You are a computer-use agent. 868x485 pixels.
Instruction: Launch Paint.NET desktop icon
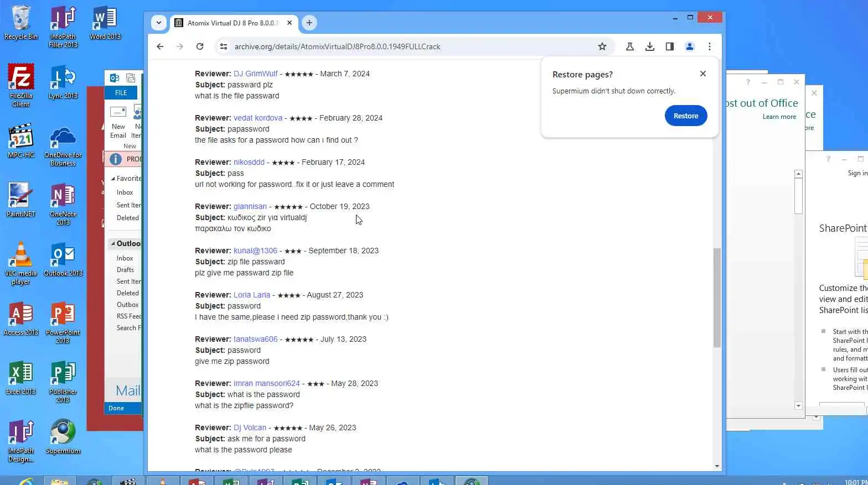pyautogui.click(x=21, y=200)
